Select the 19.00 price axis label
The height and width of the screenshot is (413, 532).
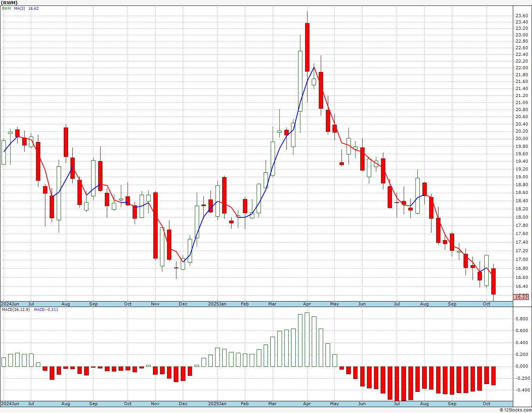[521, 177]
